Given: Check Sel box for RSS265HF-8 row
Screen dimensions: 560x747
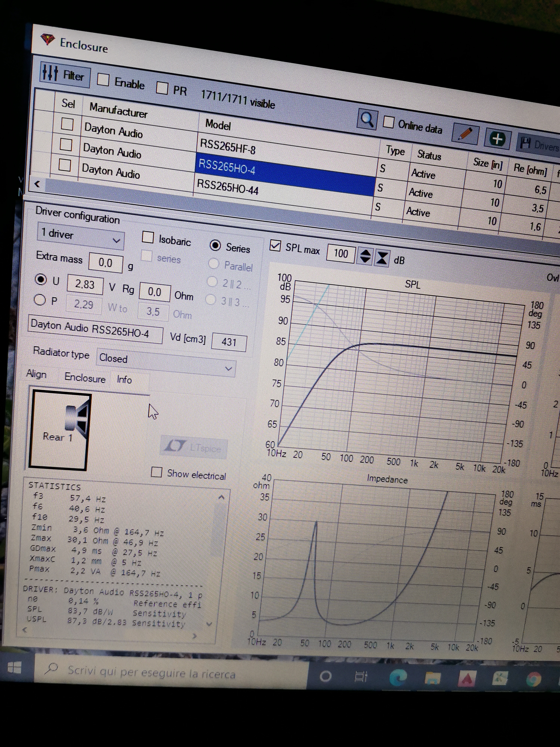Looking at the screenshot, I should pos(67,124).
